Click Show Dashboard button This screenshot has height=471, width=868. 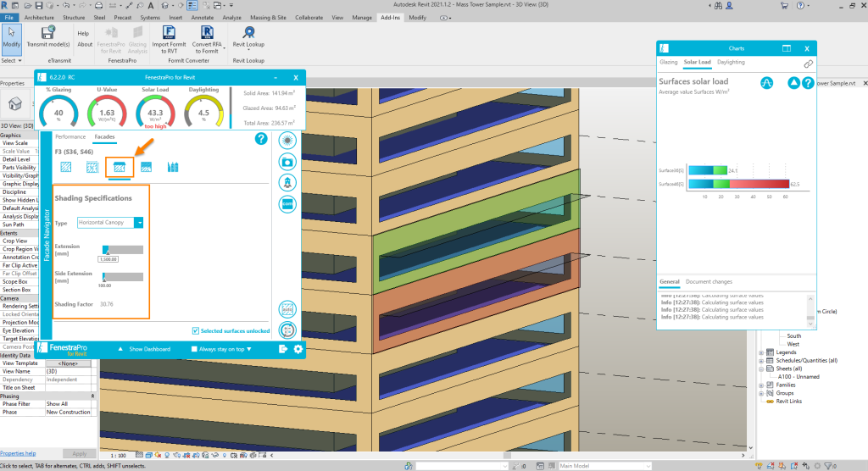pos(149,349)
